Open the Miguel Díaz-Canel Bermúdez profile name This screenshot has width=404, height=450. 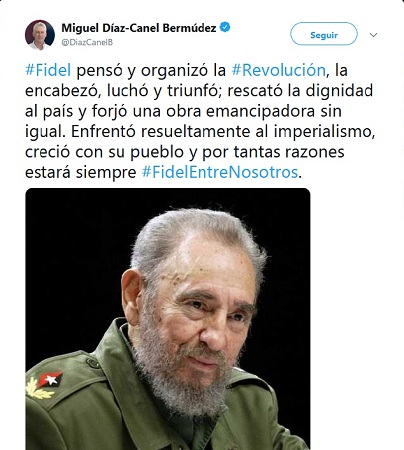click(x=139, y=28)
